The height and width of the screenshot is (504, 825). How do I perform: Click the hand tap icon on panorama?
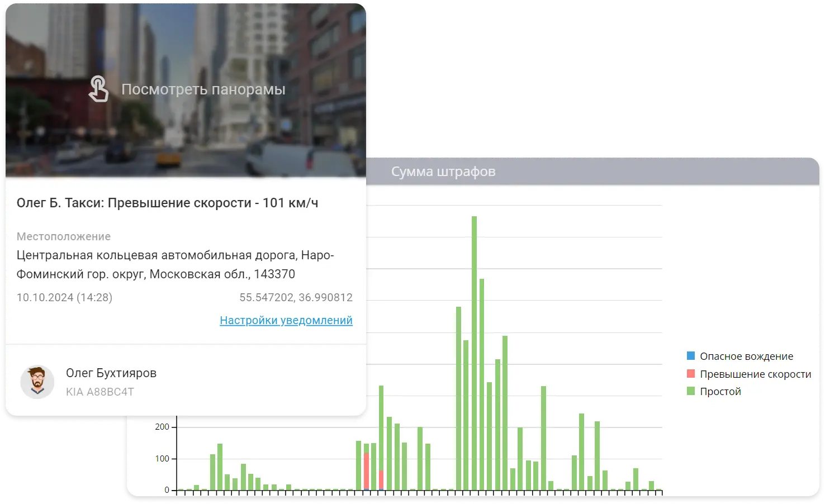98,89
